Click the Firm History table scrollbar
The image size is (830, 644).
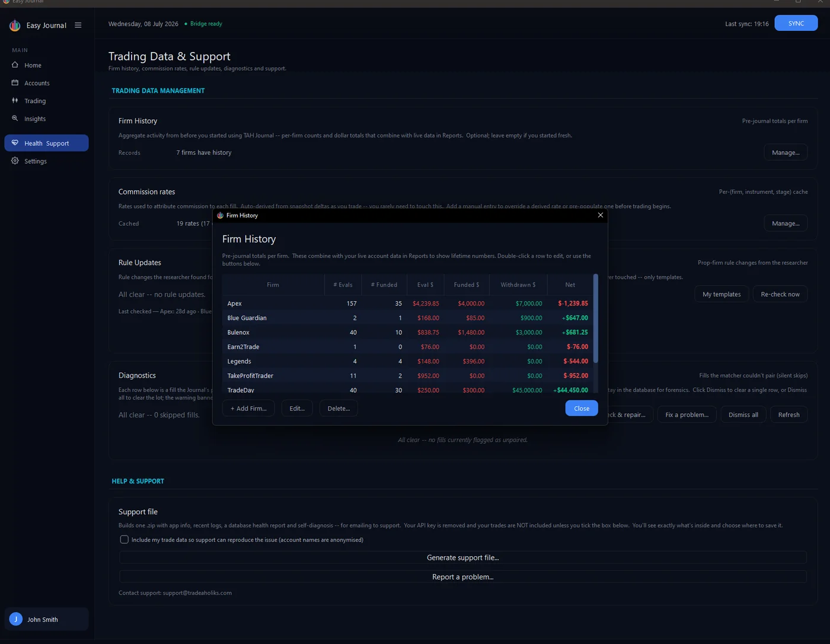pyautogui.click(x=595, y=318)
